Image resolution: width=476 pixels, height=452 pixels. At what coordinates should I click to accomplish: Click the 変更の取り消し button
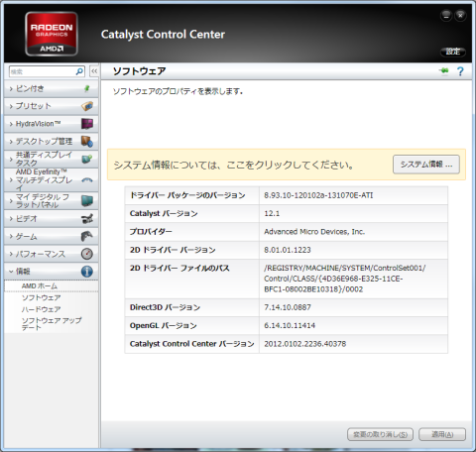coord(380,434)
